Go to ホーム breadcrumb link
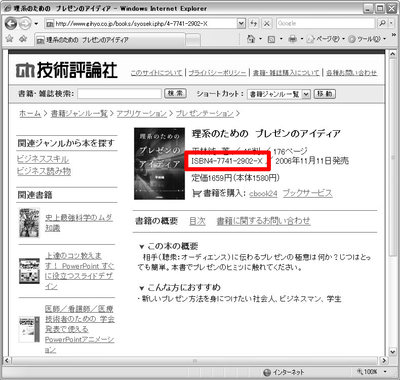Image resolution: width=400 pixels, height=380 pixels. pyautogui.click(x=30, y=114)
